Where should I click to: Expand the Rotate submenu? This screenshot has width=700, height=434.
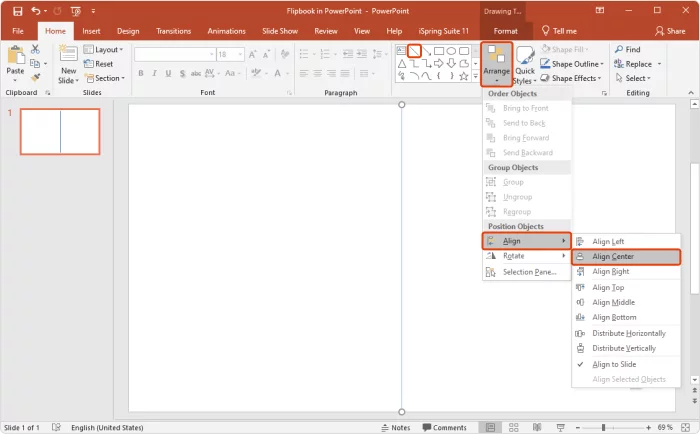click(527, 256)
